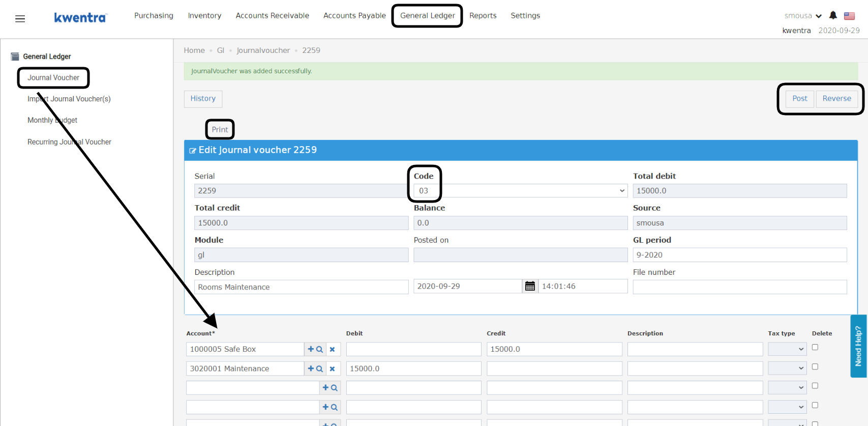Open Tax type dropdown on first empty row
The height and width of the screenshot is (426, 868).
787,388
